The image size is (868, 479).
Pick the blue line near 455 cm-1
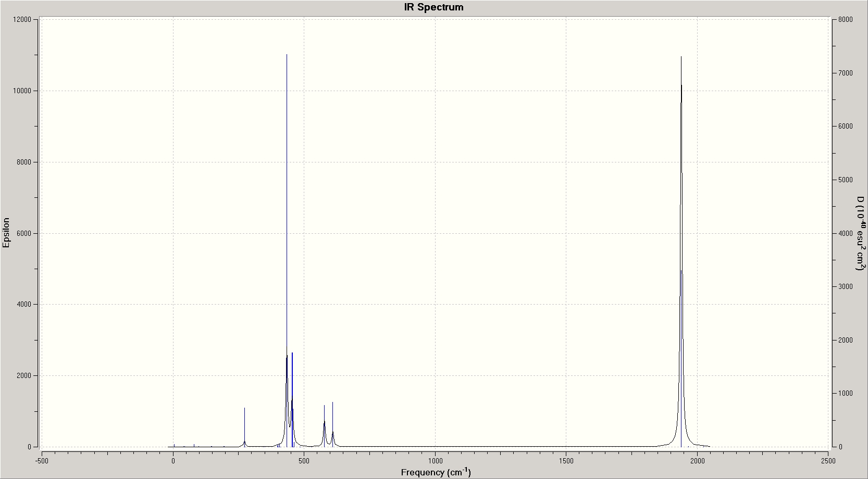click(292, 399)
